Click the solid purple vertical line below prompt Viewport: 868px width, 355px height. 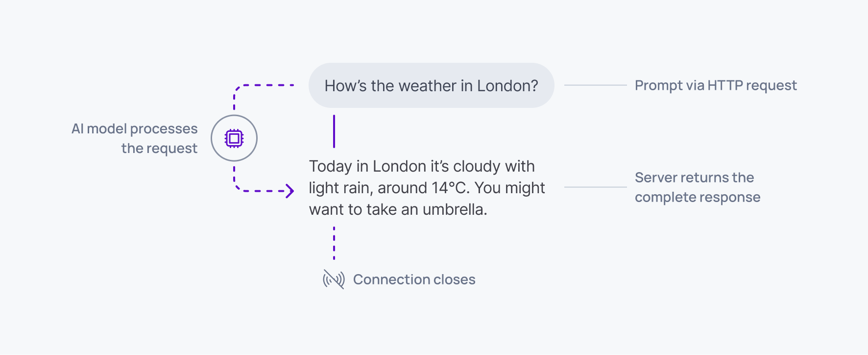click(x=334, y=131)
